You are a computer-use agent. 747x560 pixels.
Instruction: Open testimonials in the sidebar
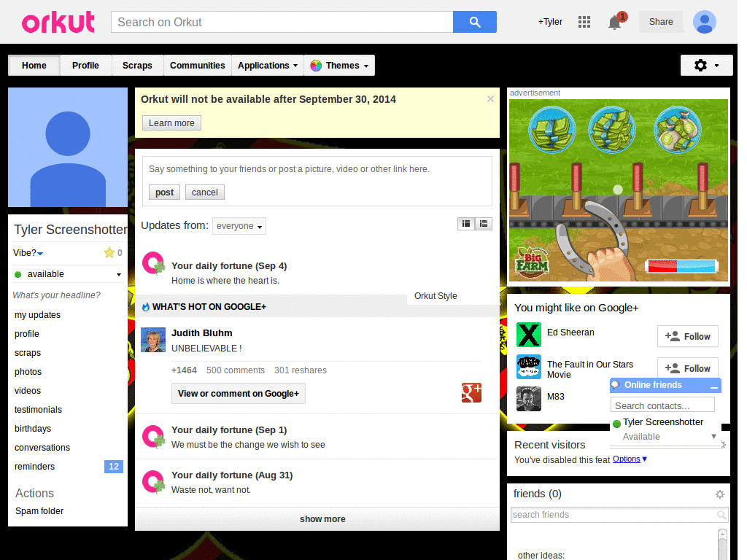38,410
